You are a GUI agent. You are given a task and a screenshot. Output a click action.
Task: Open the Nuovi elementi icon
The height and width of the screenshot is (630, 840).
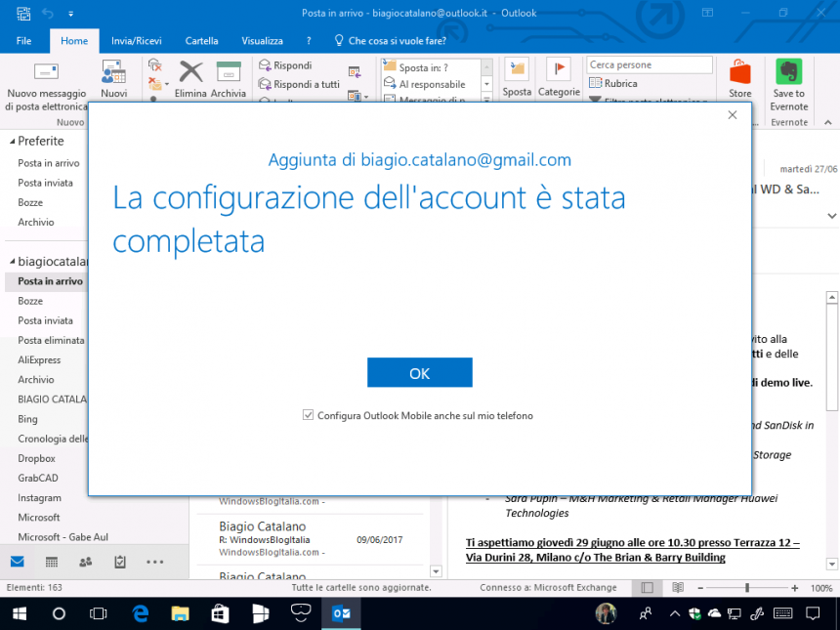point(113,79)
